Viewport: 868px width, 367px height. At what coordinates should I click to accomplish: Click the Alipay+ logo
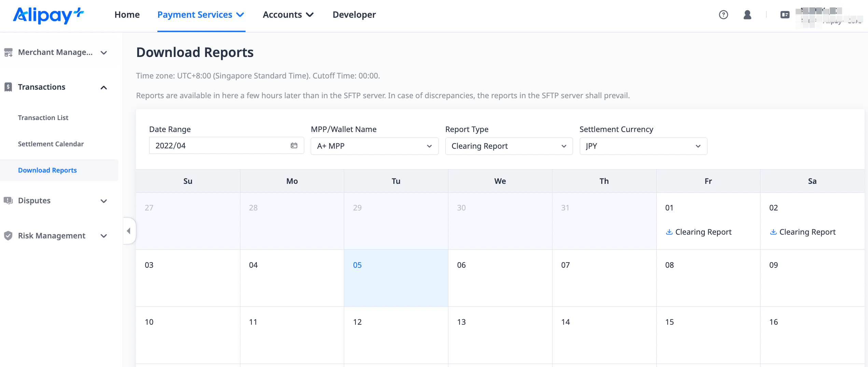(x=48, y=15)
